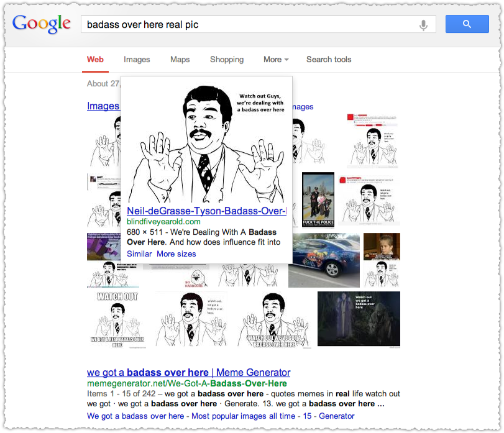This screenshot has width=504, height=433.
Task: Open 'we got a badass over here | Meme Generator' result
Action: tap(188, 372)
